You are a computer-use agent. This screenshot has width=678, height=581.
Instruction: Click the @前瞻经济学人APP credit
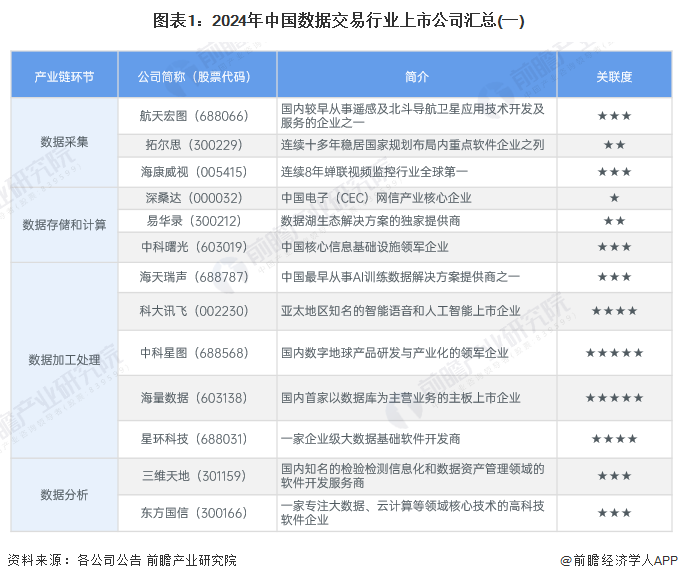619,560
